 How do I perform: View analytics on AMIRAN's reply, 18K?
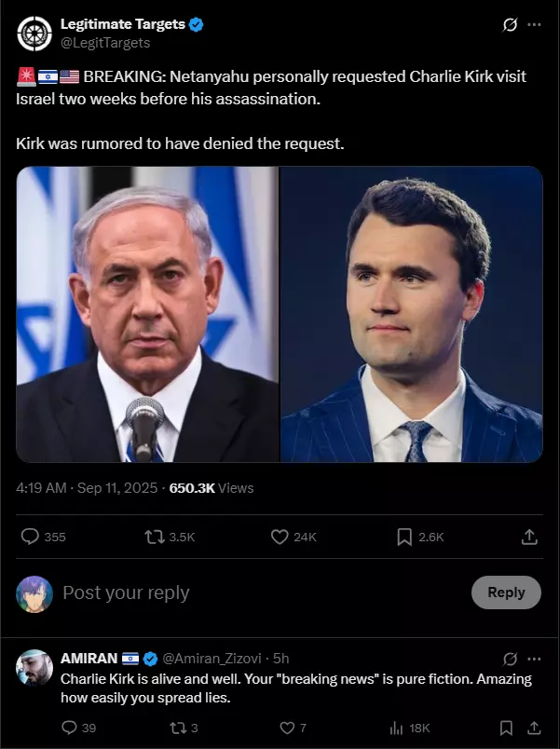pos(396,728)
